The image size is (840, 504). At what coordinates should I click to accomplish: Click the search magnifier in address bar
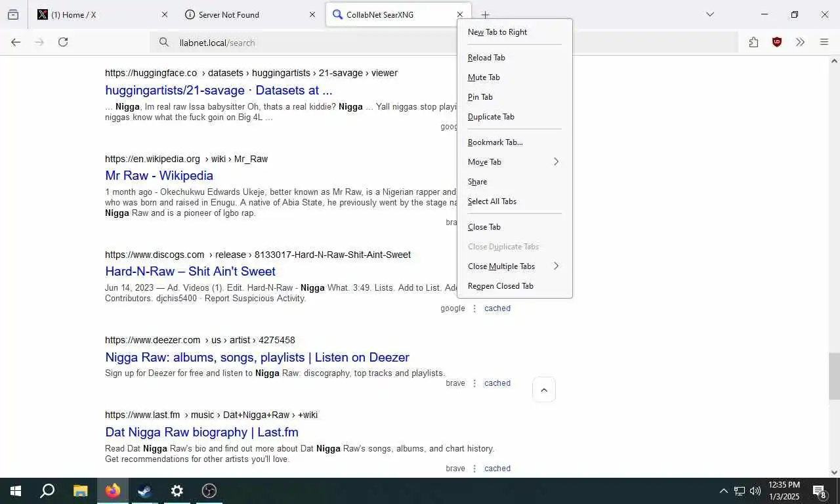pyautogui.click(x=164, y=43)
